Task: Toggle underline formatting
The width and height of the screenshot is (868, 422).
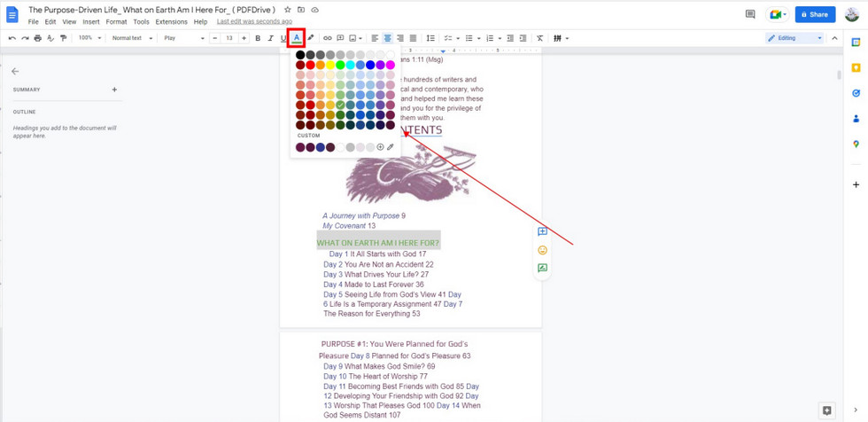Action: pos(283,38)
